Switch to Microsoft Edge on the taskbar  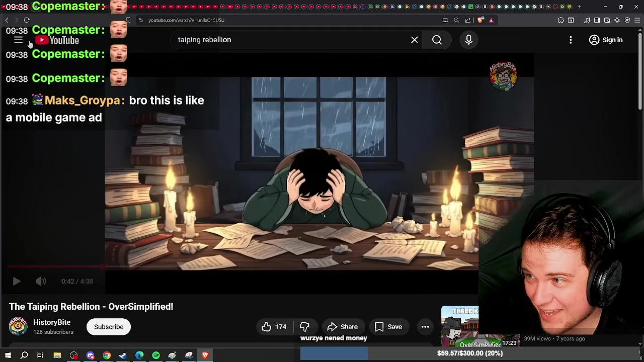(139, 355)
